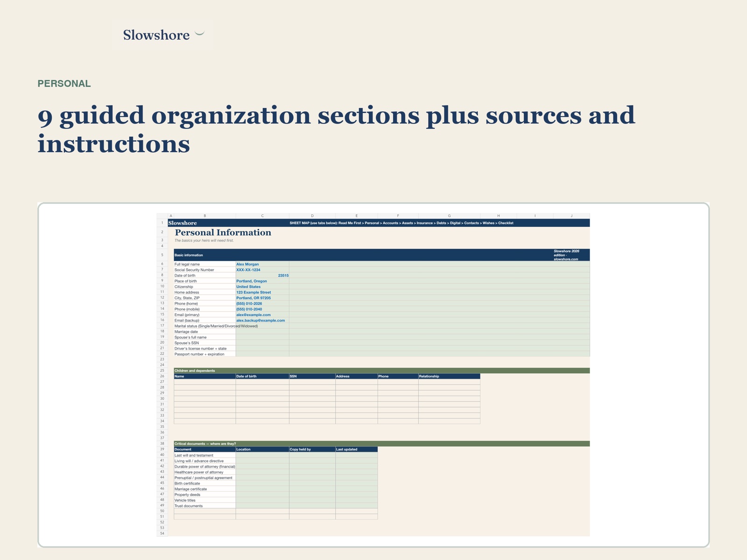The width and height of the screenshot is (747, 560).
Task: Click the Personal Information title cell
Action: point(223,232)
